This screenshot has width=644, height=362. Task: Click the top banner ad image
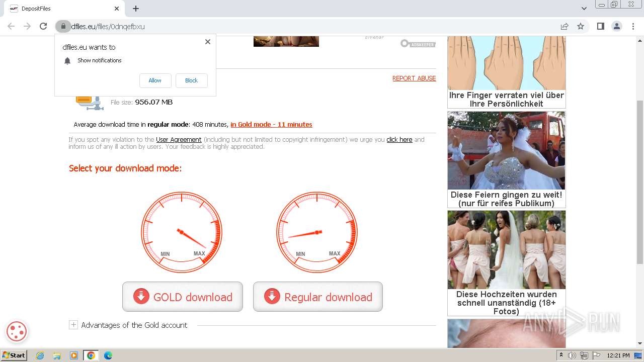pos(286,41)
